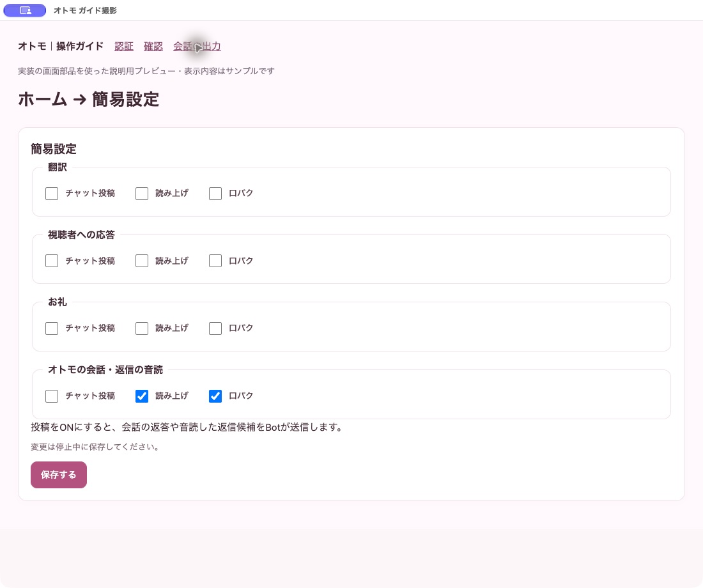Uncheck 口パク in オトモの会話・返信の音読
Screen dimensions: 703x588
tap(215, 396)
